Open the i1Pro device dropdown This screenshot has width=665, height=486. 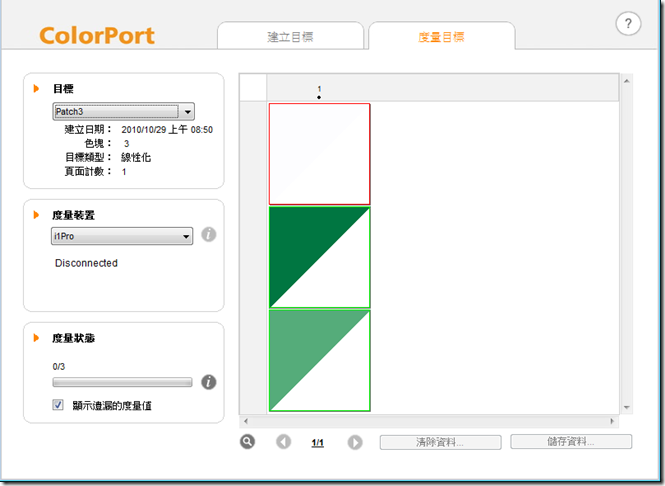click(122, 236)
